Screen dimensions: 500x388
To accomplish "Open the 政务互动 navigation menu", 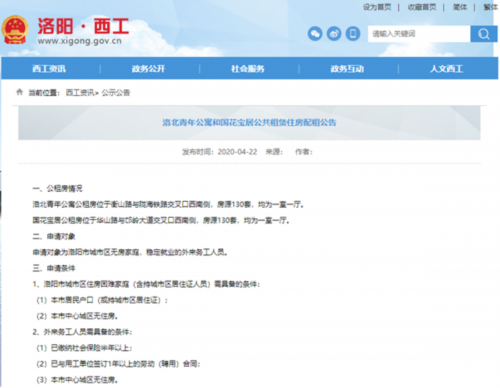I will [347, 69].
